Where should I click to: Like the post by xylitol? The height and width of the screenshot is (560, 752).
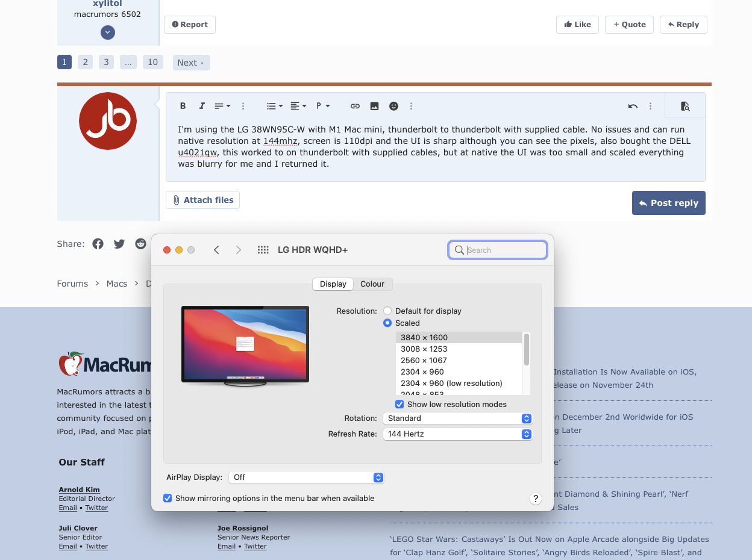tap(577, 25)
